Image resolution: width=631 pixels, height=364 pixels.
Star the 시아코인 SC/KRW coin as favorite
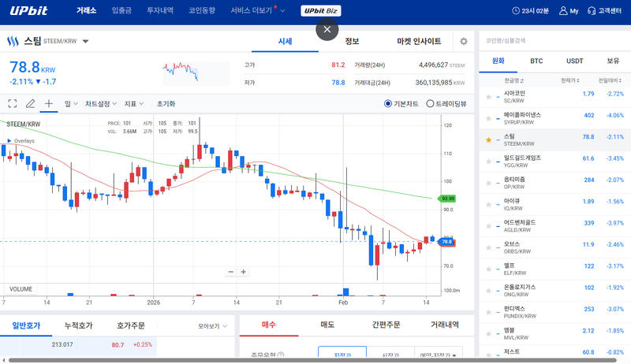488,94
